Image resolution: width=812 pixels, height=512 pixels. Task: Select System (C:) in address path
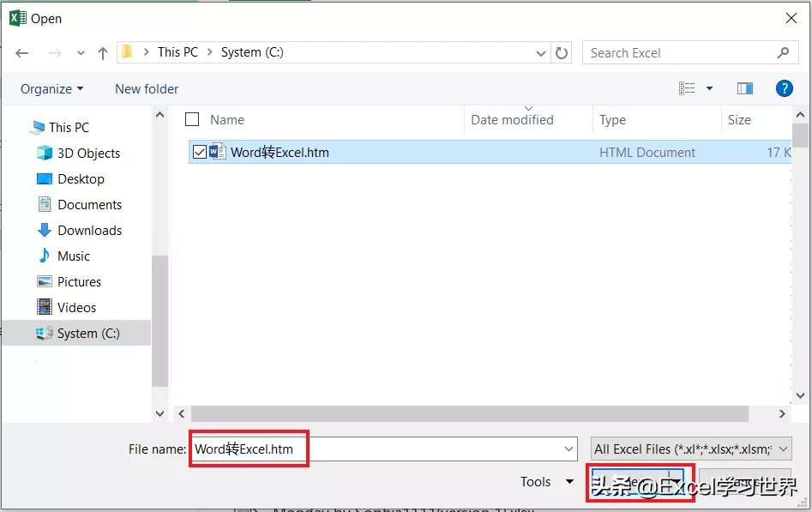(x=252, y=52)
